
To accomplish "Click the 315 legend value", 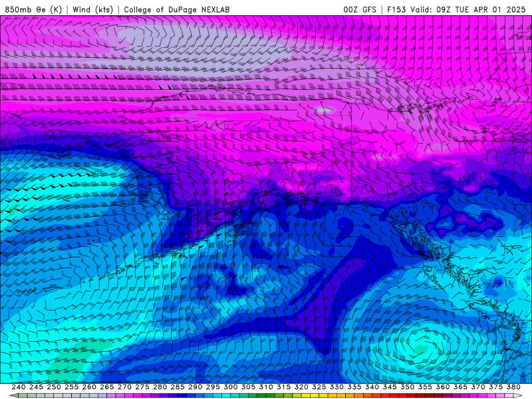I will 283,387.
